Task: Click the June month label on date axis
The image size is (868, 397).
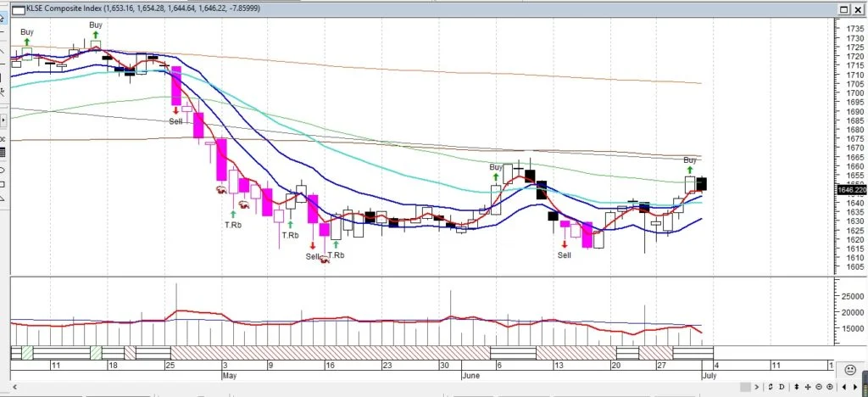Action: 470,376
